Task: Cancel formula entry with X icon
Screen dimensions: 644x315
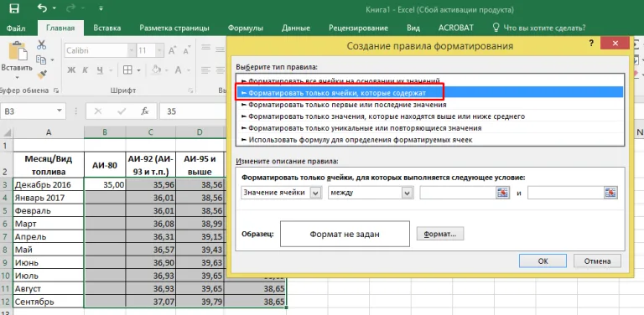Action: point(98,111)
